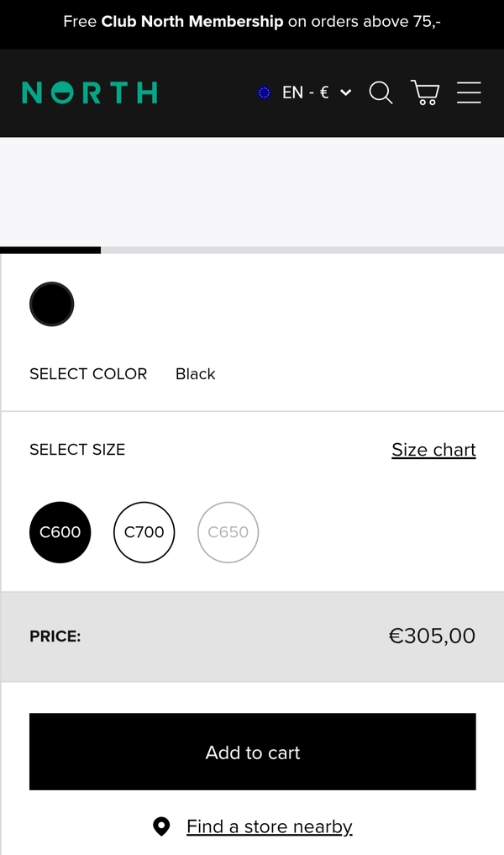Viewport: 504px width, 855px height.
Task: Click the location pin icon
Action: tap(161, 826)
